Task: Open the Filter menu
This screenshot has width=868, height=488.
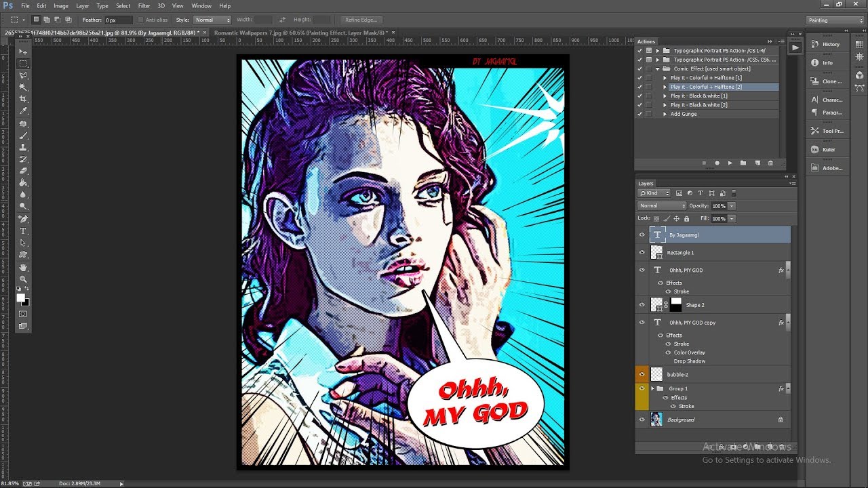Action: click(x=144, y=5)
